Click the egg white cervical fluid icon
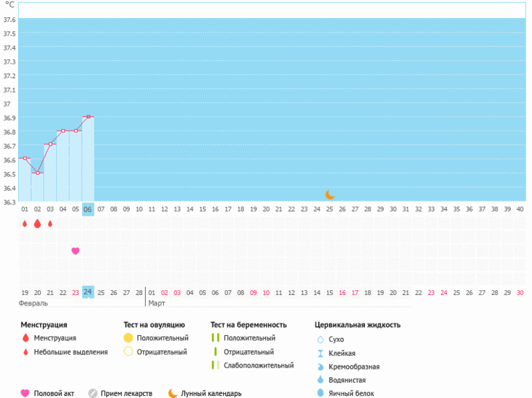Image resolution: width=532 pixels, height=398 pixels. [x=320, y=393]
